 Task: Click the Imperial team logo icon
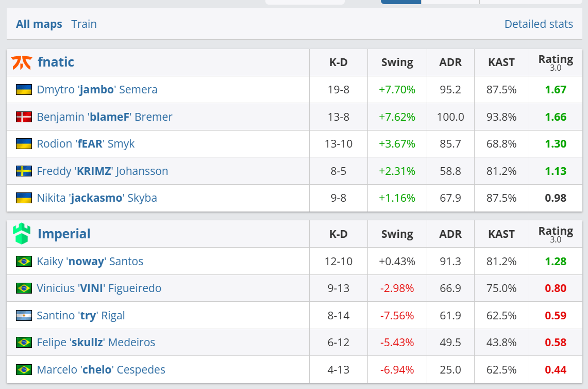pyautogui.click(x=22, y=234)
